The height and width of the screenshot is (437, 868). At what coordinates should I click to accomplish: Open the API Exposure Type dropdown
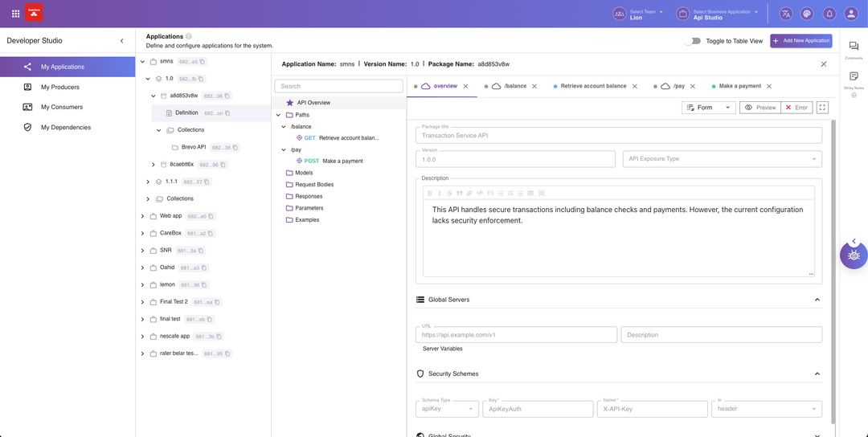pyautogui.click(x=722, y=159)
